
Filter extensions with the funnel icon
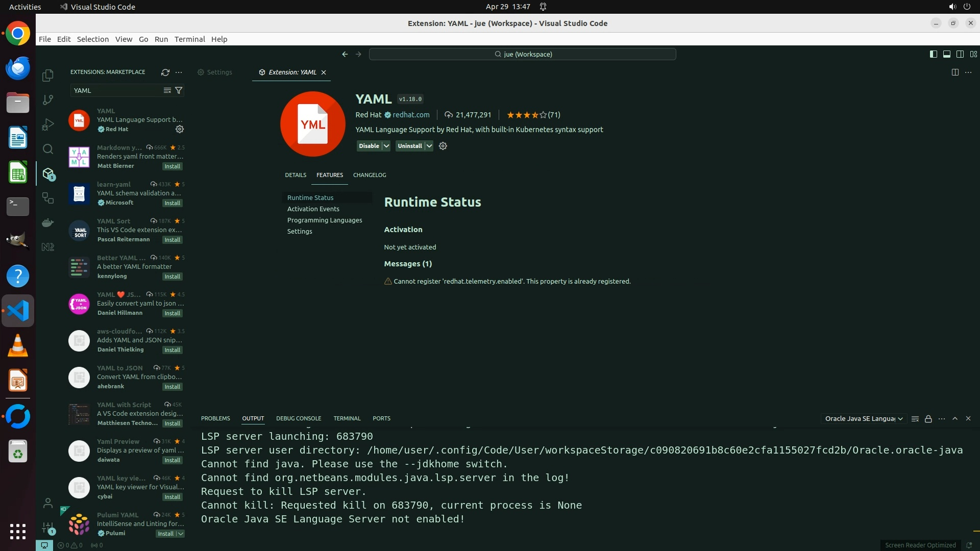point(179,90)
